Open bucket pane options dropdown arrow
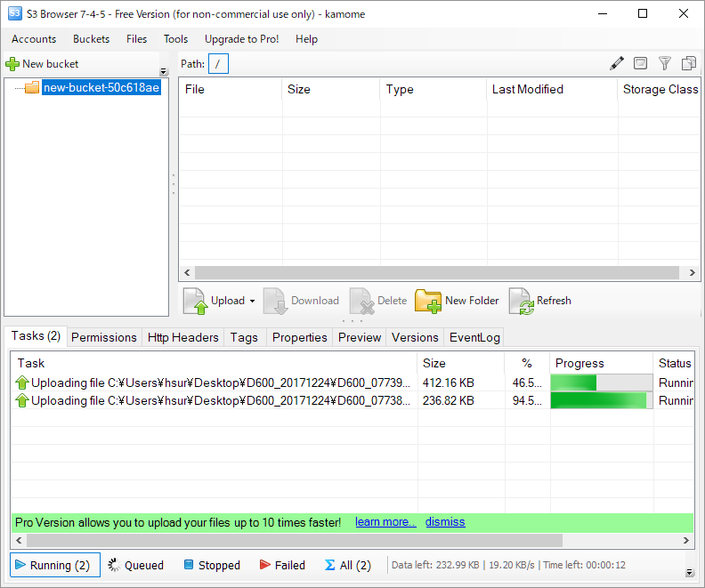The width and height of the screenshot is (705, 588). 164,72
